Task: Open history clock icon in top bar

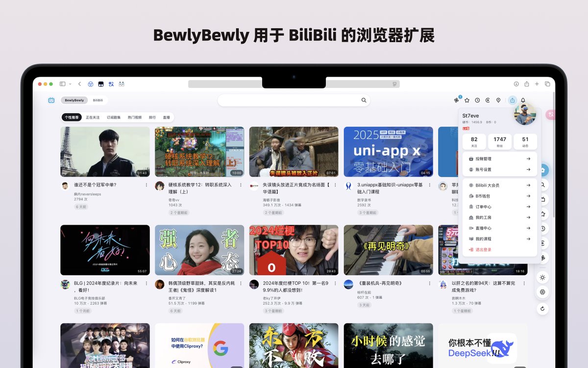Action: click(x=477, y=100)
